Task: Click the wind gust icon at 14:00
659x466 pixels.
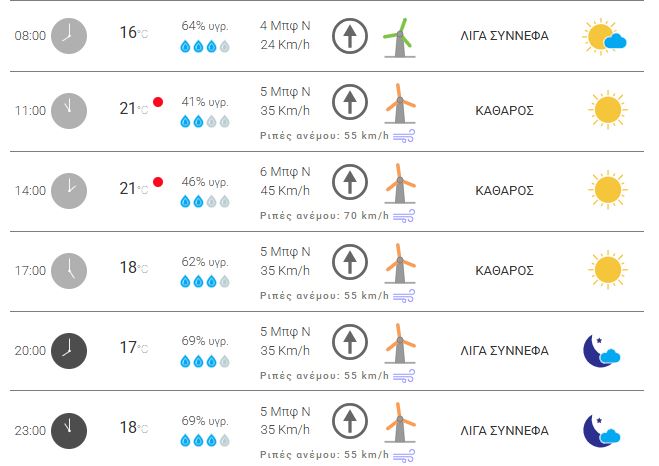Action: (x=404, y=216)
